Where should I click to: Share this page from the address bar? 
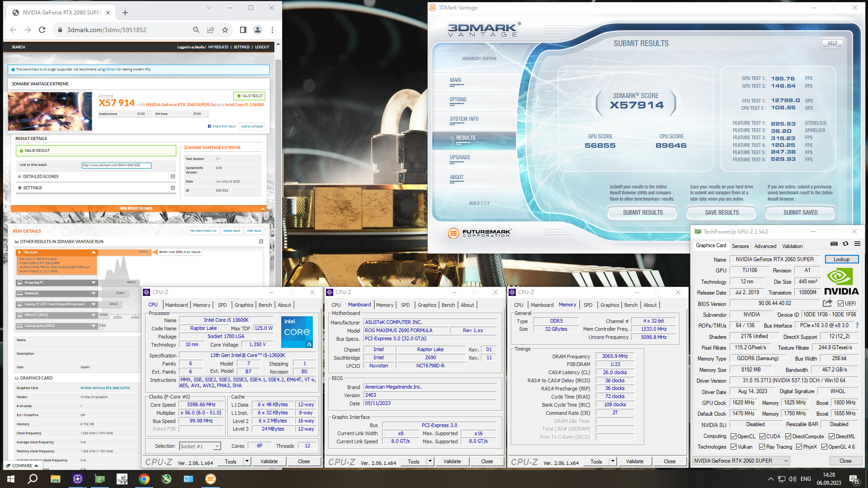pos(211,30)
